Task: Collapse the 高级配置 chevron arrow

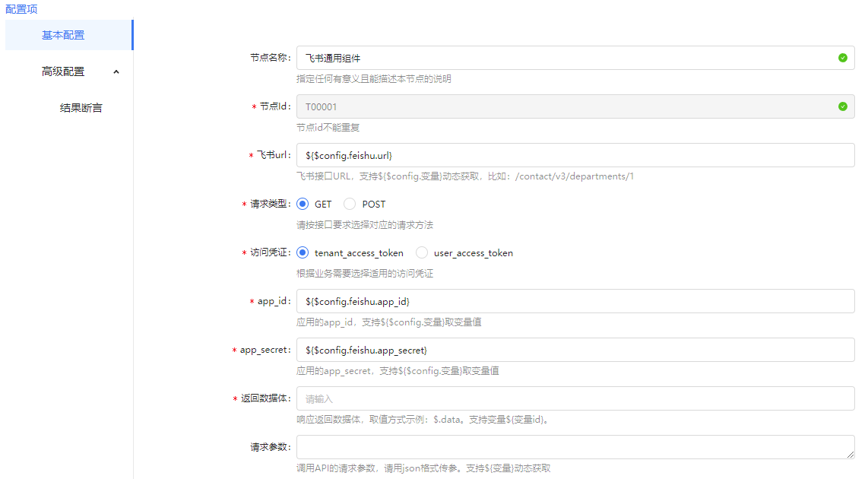Action: pos(116,71)
